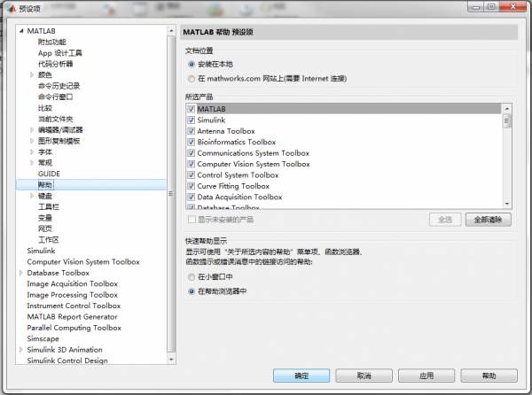Select 当前文件夹 in the tree

point(56,119)
